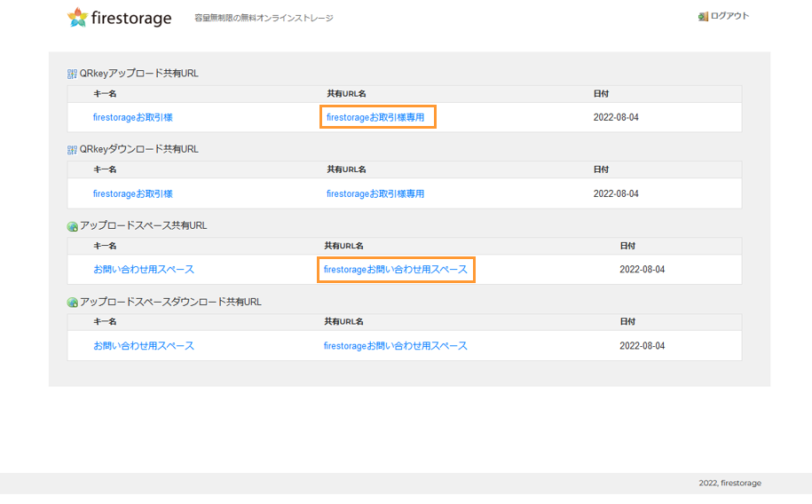
Task: Click date 2022-08-04 in QRkeyアップロード row
Action: tap(616, 118)
